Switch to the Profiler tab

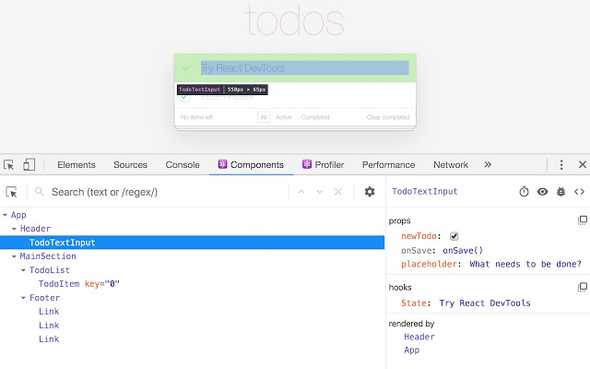(323, 165)
